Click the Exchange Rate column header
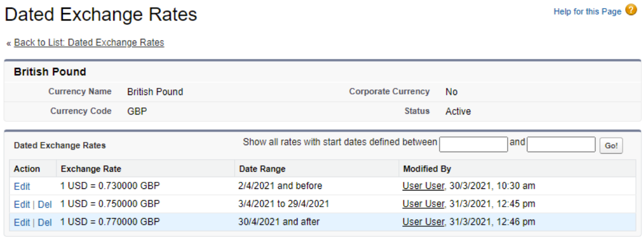644x238 pixels. [x=91, y=169]
